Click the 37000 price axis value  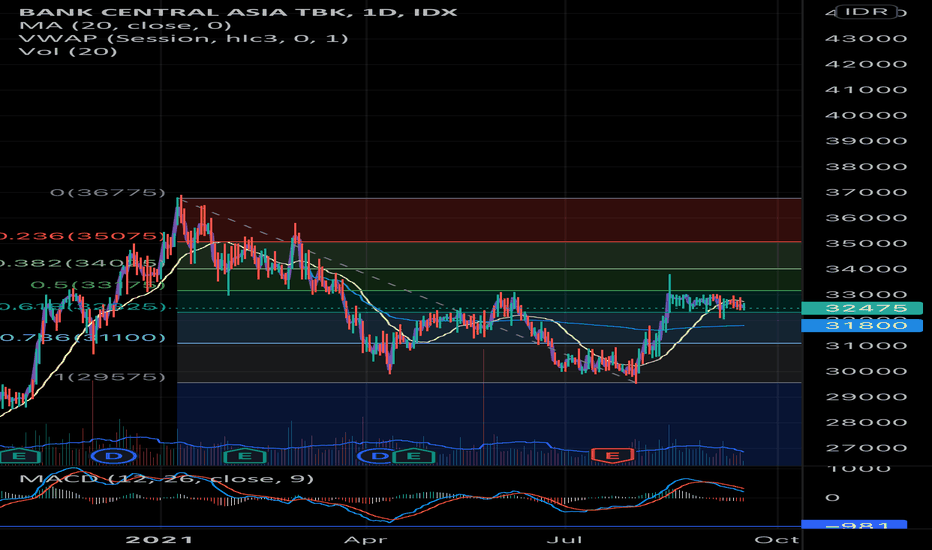click(866, 193)
